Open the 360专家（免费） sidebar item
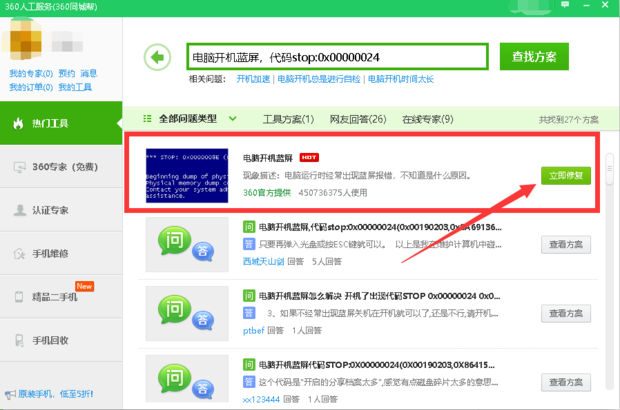The image size is (620, 410). [x=61, y=167]
